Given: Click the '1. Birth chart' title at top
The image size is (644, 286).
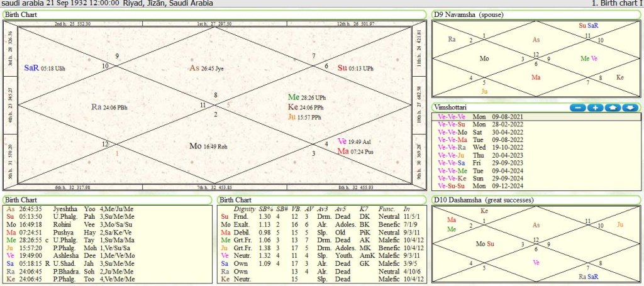Looking at the screenshot, I should coord(616,3).
